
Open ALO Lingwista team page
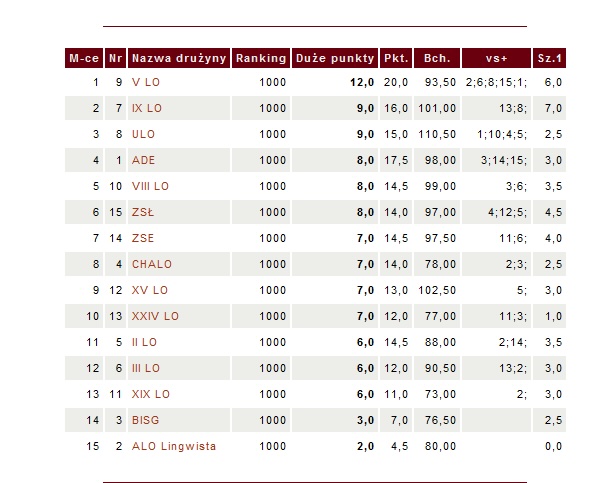[x=174, y=446]
